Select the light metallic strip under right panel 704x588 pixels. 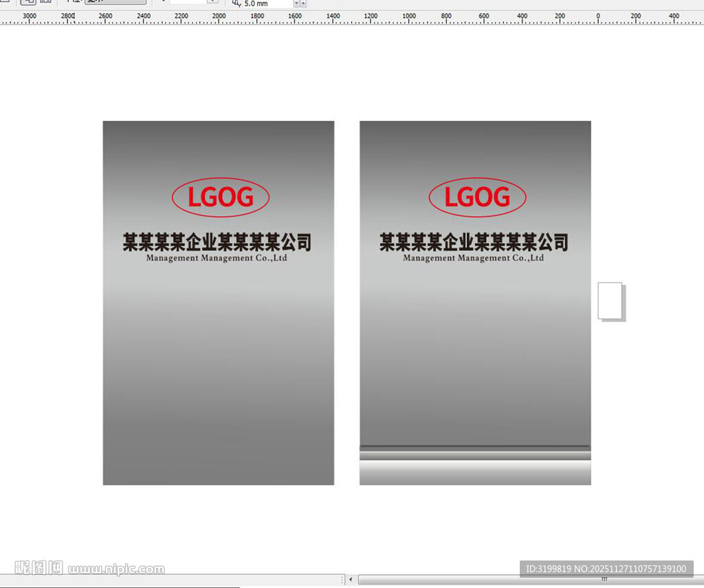pyautogui.click(x=475, y=473)
